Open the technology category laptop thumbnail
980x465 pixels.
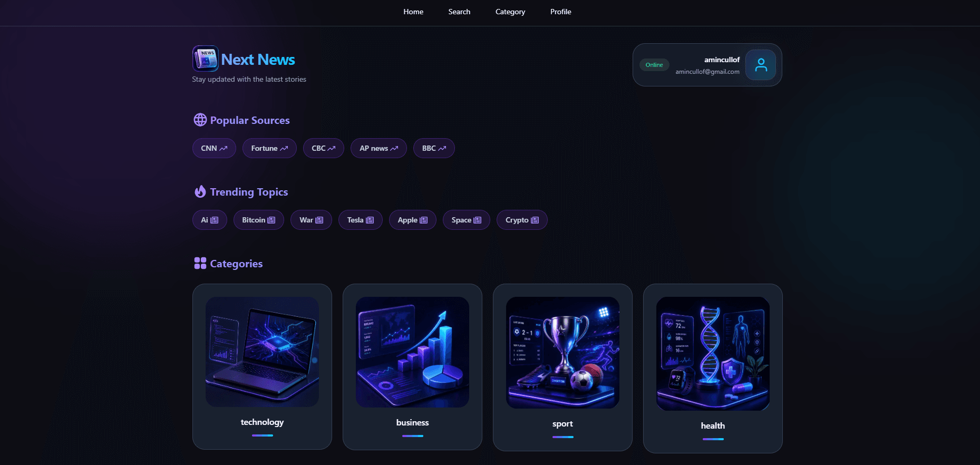tap(262, 352)
